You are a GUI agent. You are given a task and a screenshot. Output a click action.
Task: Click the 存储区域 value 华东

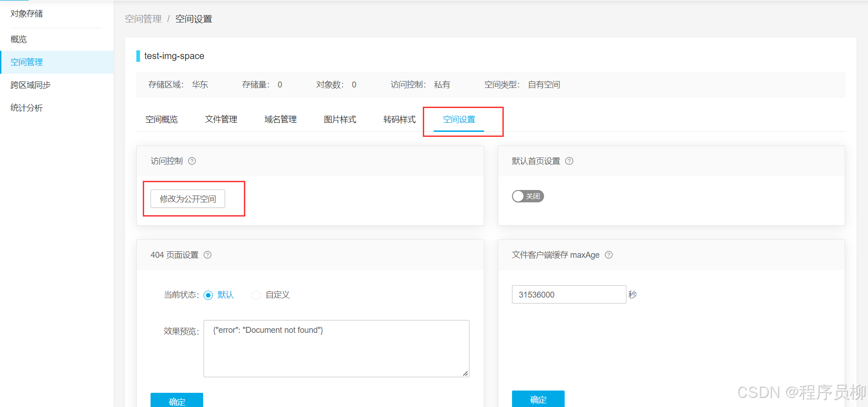(200, 85)
